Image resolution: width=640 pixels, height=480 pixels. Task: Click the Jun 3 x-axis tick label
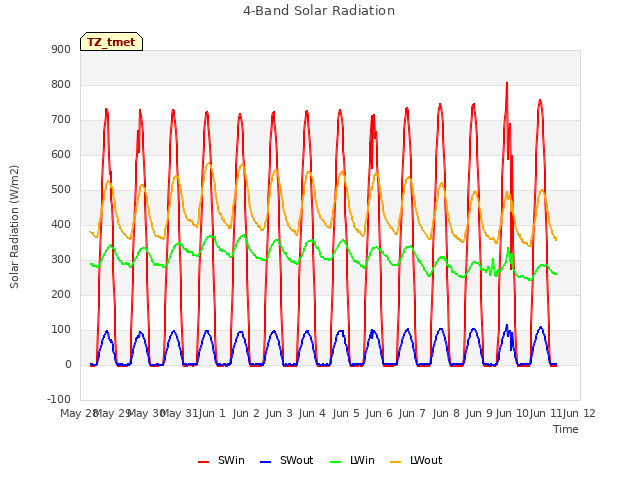279,413
